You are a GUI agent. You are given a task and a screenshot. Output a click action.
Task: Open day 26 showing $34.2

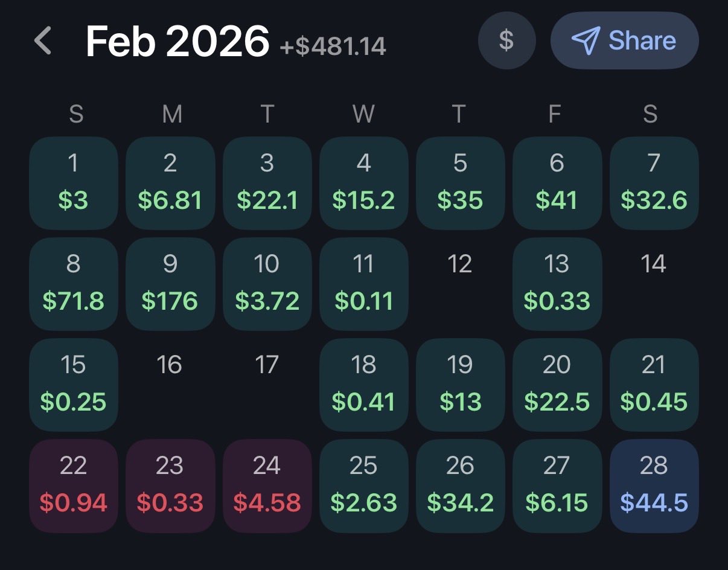coord(460,485)
